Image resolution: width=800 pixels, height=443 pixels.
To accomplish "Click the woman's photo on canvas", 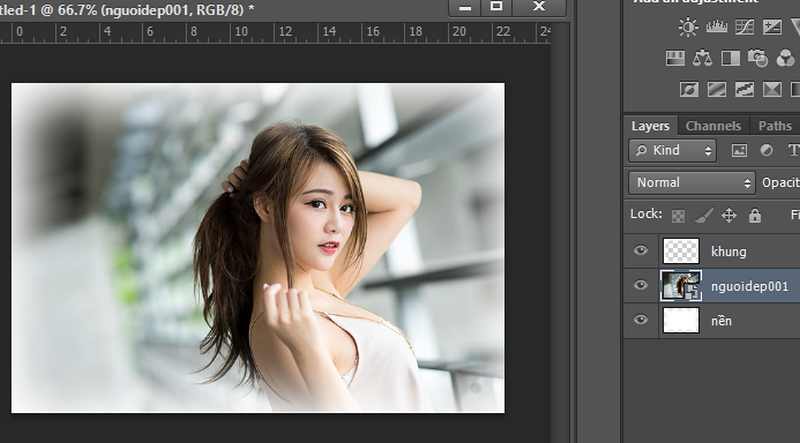I will tap(258, 248).
